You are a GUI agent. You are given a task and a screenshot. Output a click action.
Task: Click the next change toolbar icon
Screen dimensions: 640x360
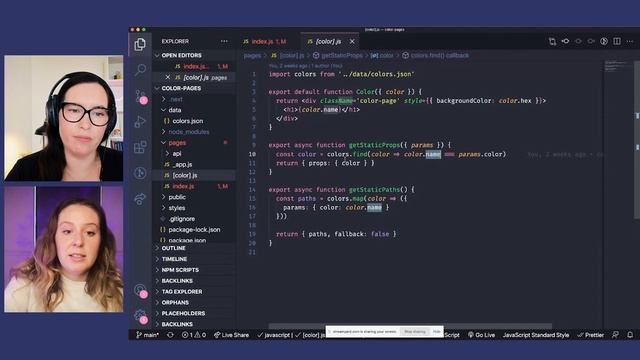tap(591, 41)
